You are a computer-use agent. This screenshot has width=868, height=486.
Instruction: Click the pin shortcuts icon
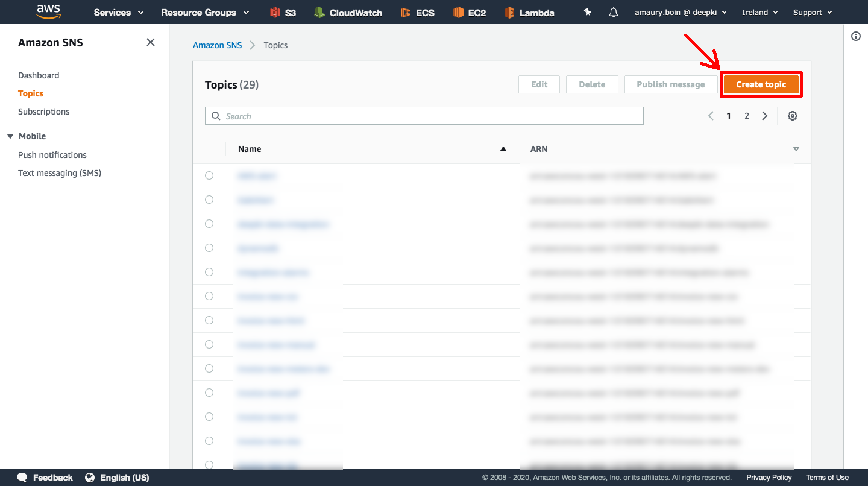(x=588, y=12)
